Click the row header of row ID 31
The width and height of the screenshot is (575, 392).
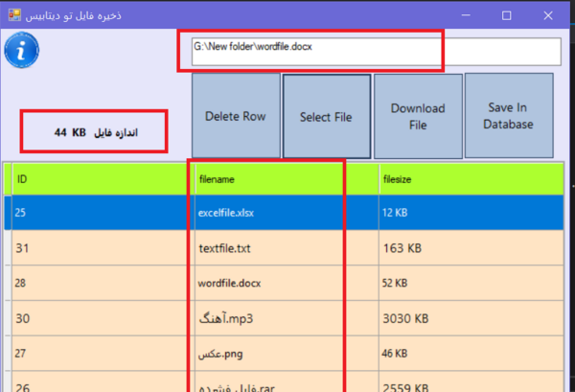tap(8, 248)
